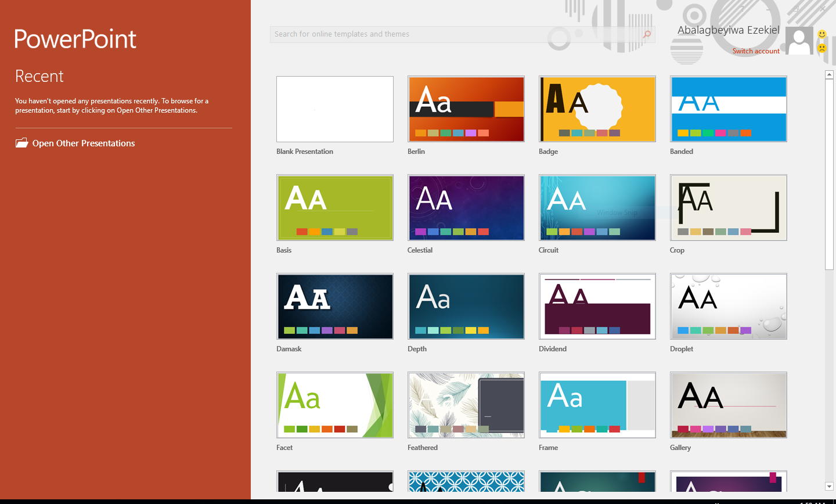Screen dimensions: 836x504
Task: Click the scrollbar down arrow
Action: [x=829, y=487]
